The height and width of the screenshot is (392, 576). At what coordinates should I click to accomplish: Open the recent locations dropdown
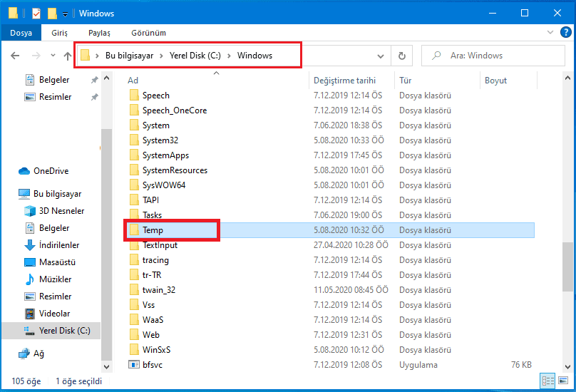(53, 56)
